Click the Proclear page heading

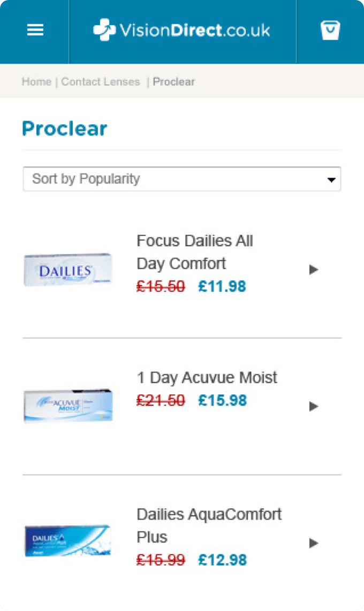point(65,129)
